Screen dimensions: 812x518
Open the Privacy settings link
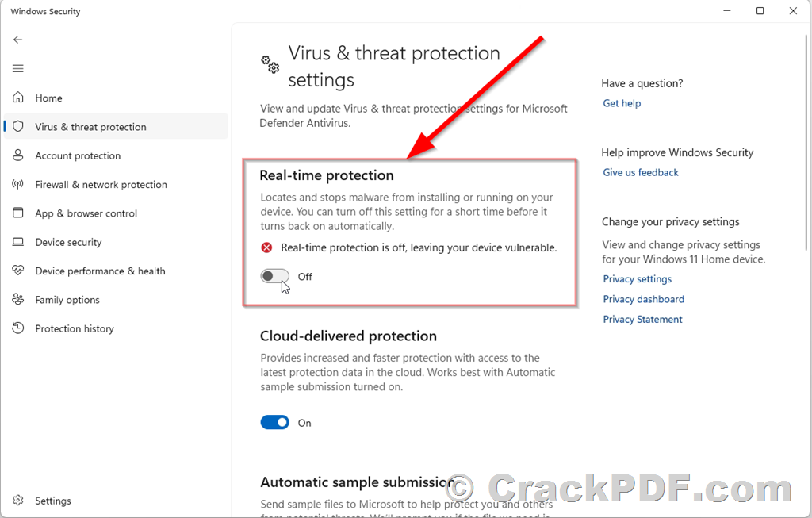click(x=637, y=279)
